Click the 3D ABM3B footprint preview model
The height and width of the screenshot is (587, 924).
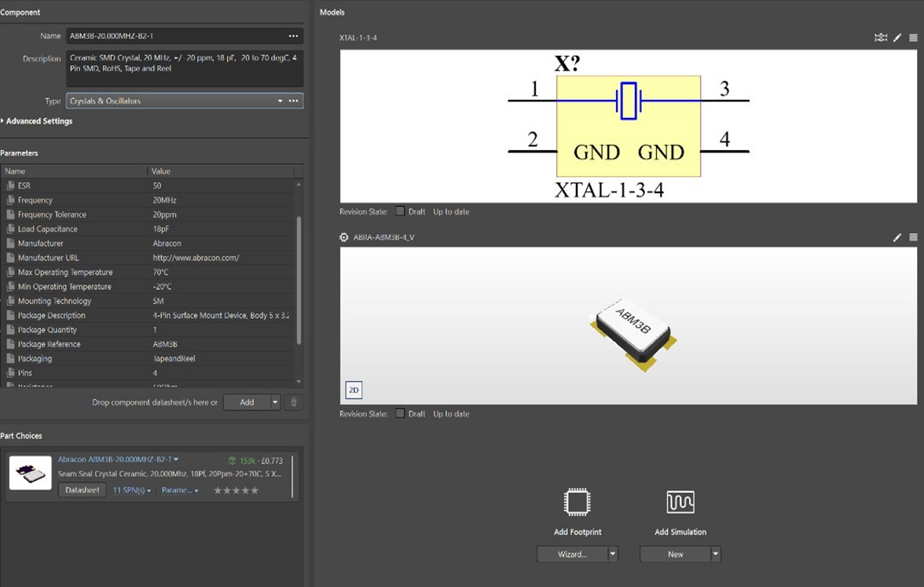633,334
